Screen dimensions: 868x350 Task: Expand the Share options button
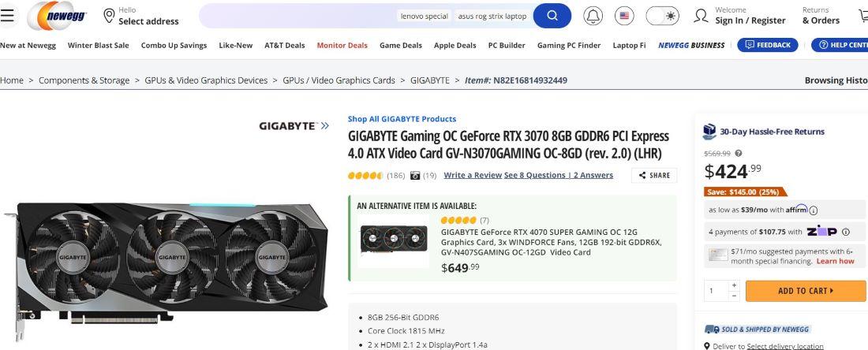(654, 175)
